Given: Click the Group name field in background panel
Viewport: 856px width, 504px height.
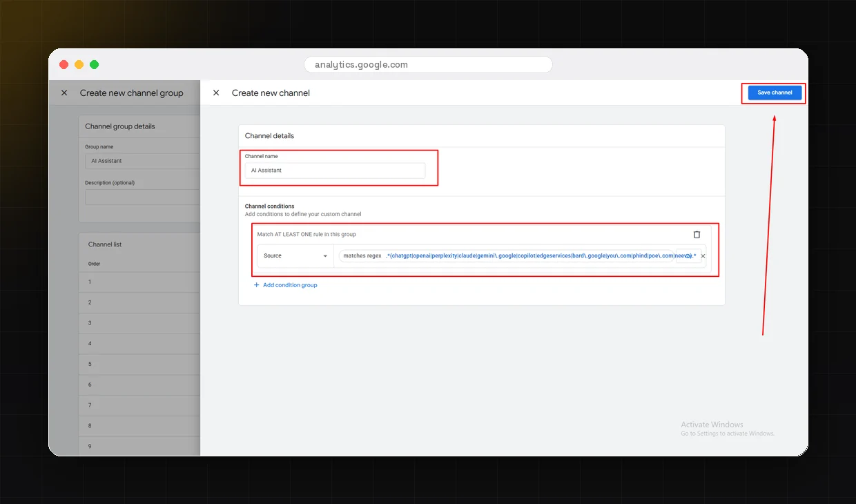Looking at the screenshot, I should 142,161.
